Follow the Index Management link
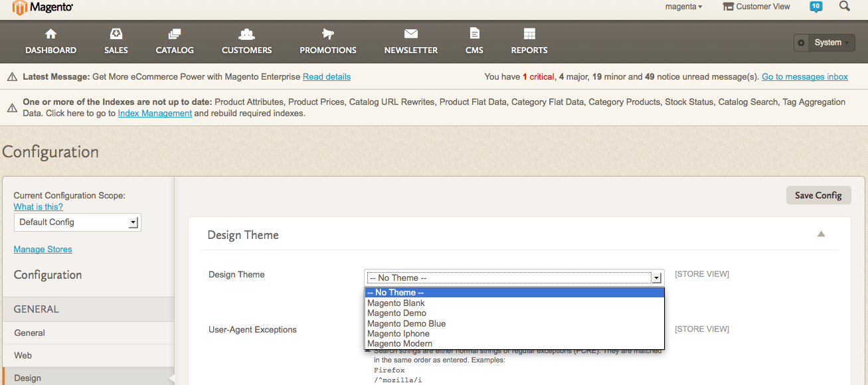 [155, 114]
